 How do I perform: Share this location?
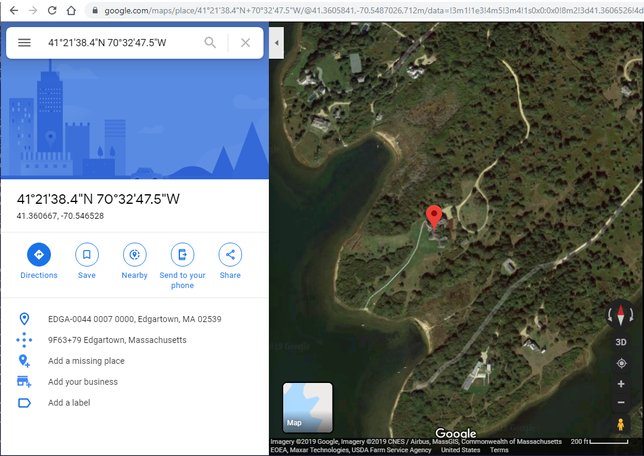tap(230, 260)
